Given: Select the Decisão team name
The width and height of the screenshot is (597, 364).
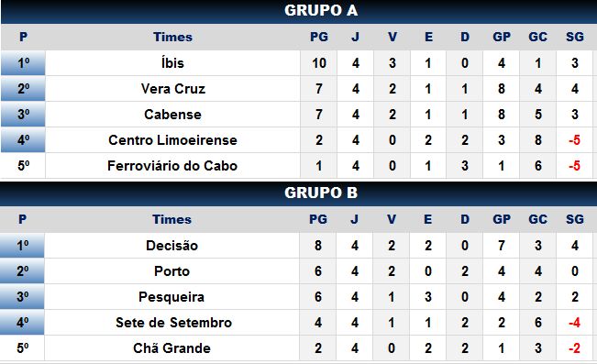Looking at the screenshot, I should [171, 245].
